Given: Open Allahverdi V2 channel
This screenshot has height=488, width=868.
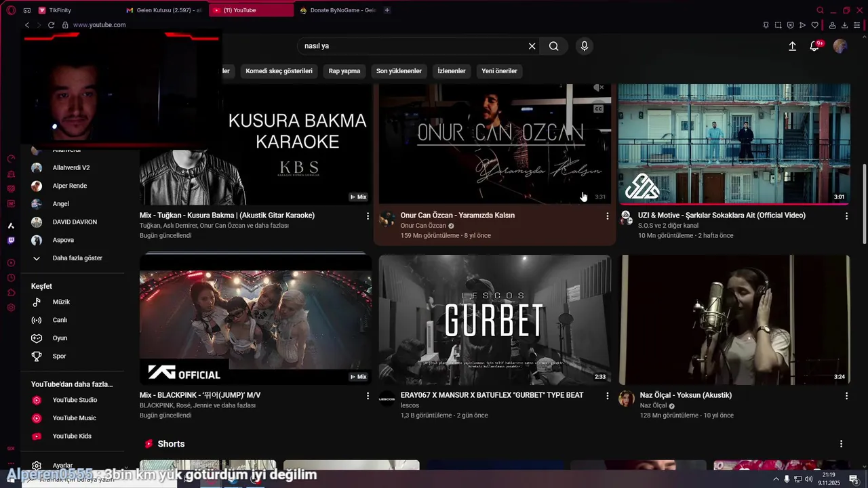Looking at the screenshot, I should [x=73, y=167].
